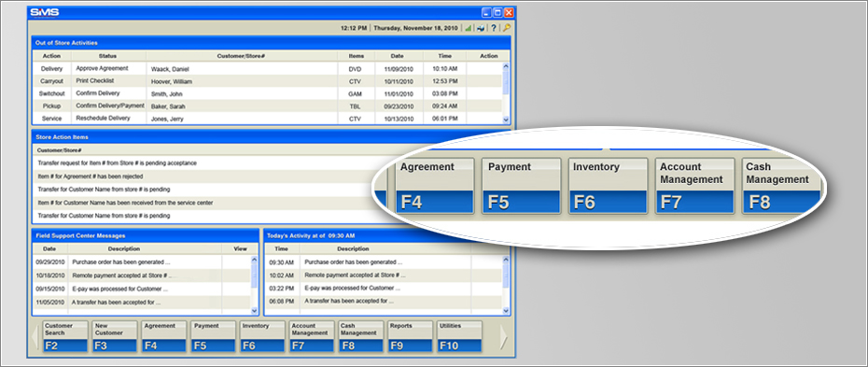Click the date Thursday, November 18, 2010
The height and width of the screenshot is (367, 868).
click(415, 28)
